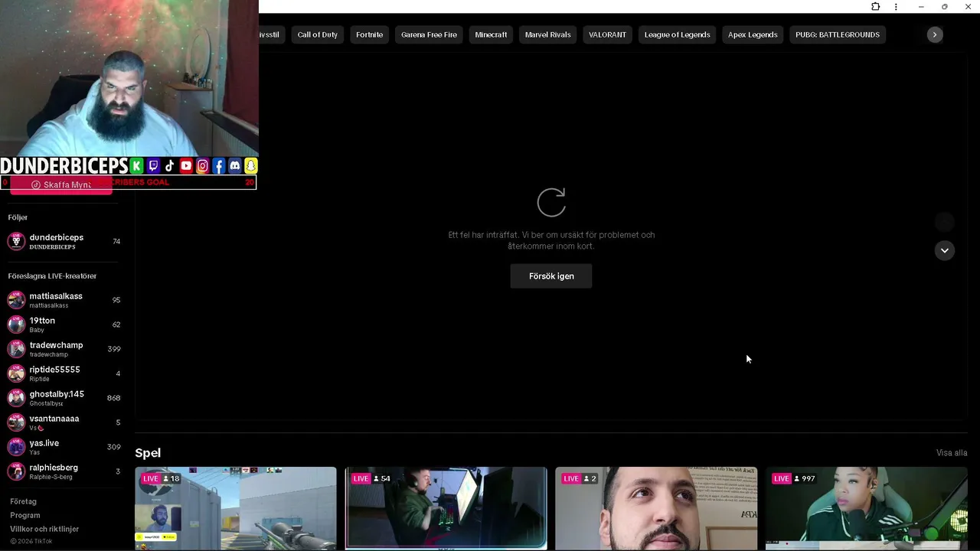The height and width of the screenshot is (551, 980).
Task: Click the circular reload icon above the error message
Action: (551, 203)
